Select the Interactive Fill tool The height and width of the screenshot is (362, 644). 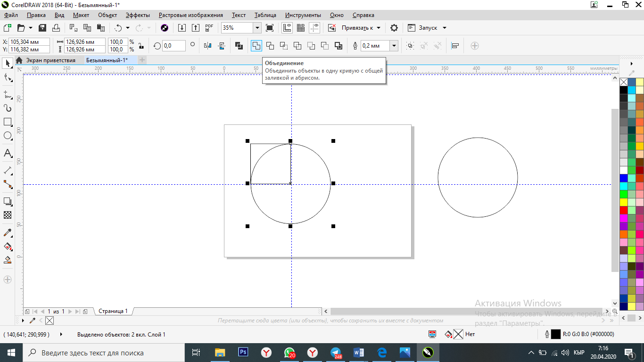(8, 246)
